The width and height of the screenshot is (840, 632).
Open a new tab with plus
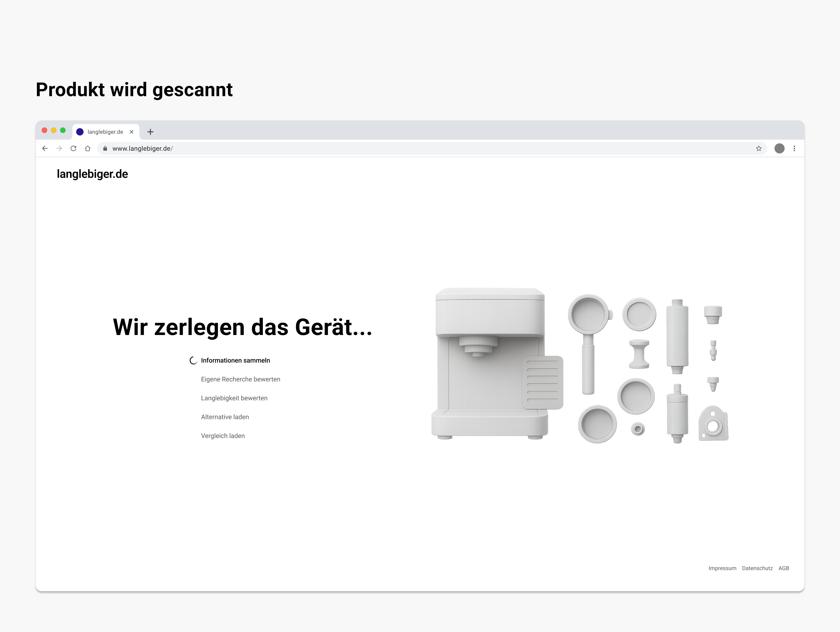click(150, 132)
